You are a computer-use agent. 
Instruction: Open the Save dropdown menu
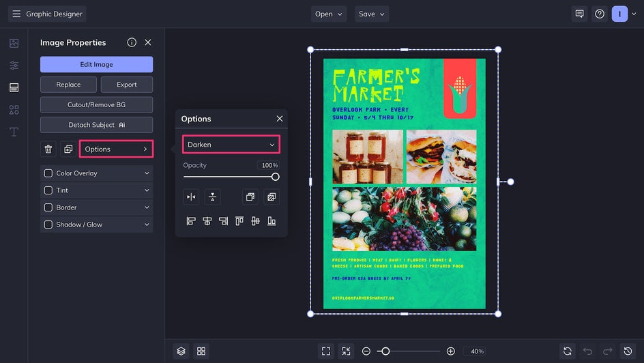[372, 14]
